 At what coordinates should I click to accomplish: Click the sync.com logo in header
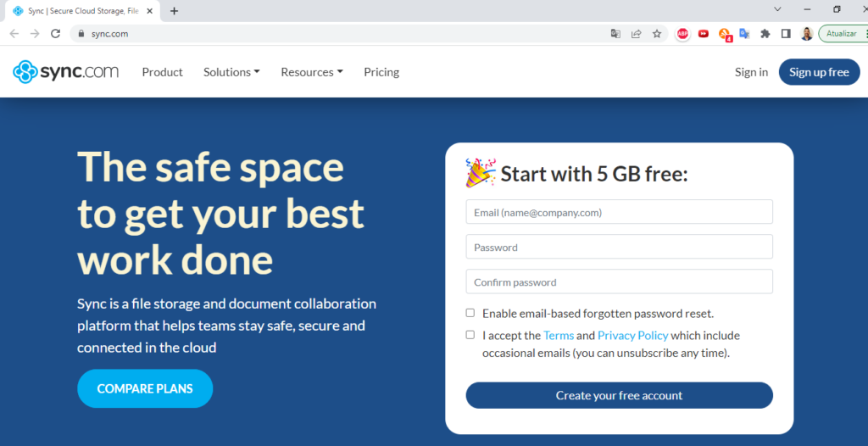click(x=65, y=72)
